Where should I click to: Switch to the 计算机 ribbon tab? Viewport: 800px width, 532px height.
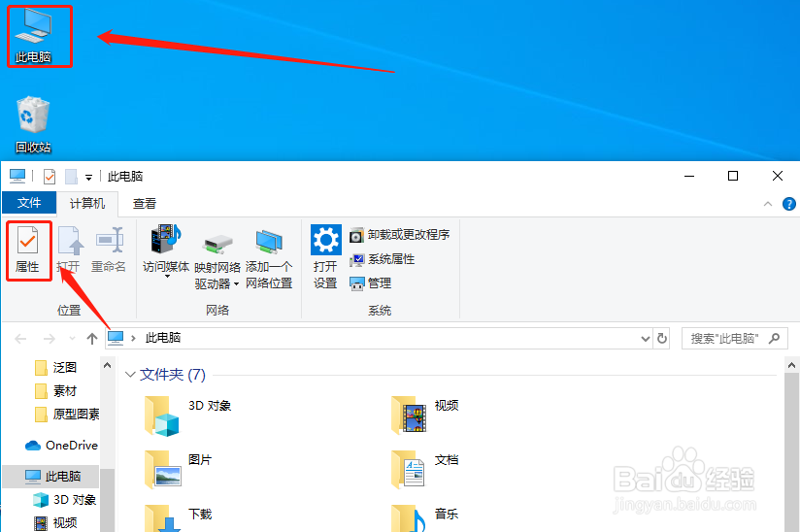pos(87,204)
